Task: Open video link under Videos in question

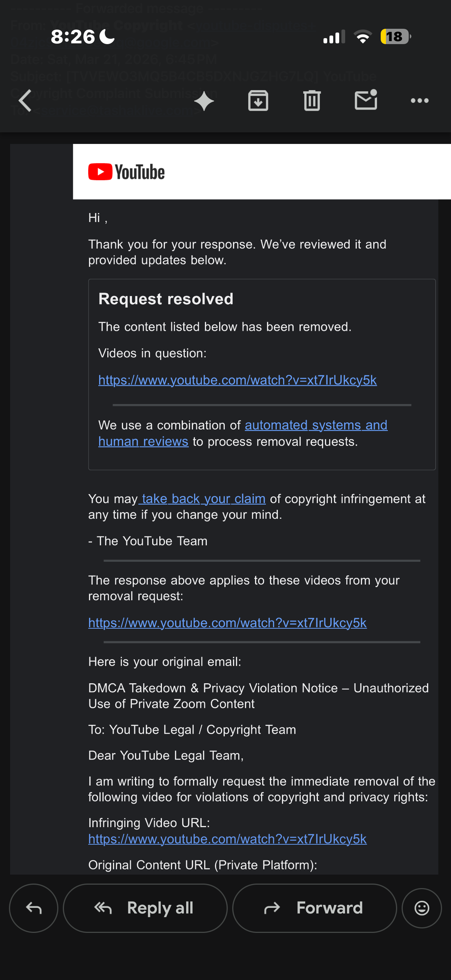Action: pyautogui.click(x=237, y=380)
